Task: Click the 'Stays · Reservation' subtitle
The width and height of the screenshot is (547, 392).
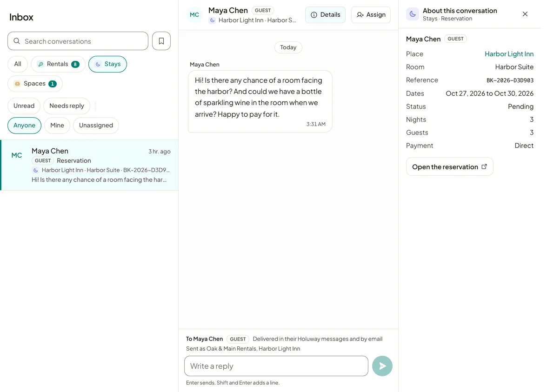Action: (447, 19)
